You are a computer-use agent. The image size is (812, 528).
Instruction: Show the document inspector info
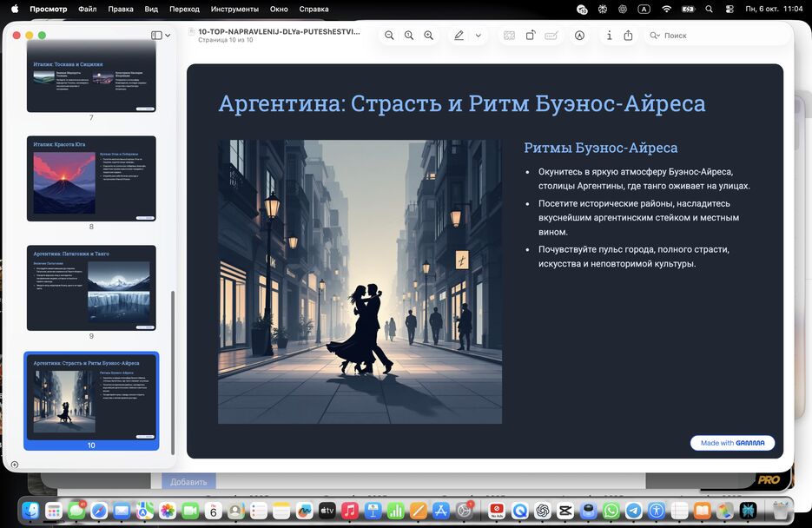pyautogui.click(x=609, y=35)
